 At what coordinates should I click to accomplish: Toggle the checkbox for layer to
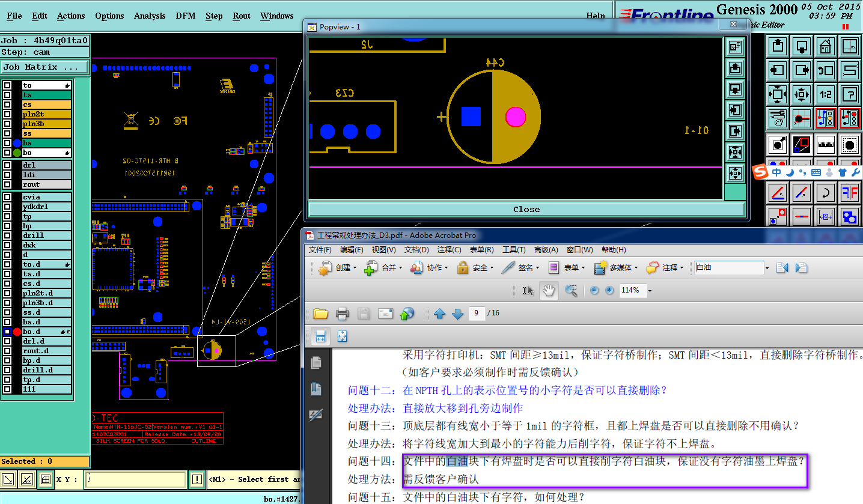tap(7, 85)
